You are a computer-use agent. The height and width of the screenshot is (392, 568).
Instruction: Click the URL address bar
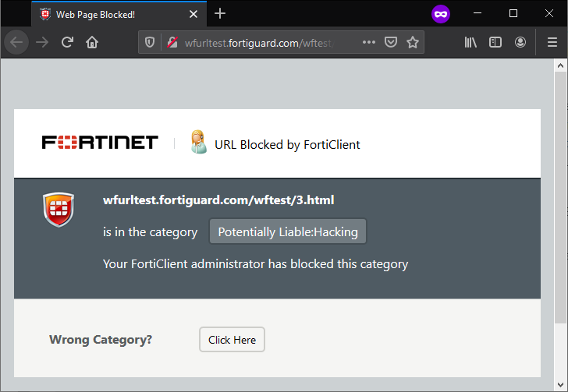pos(265,42)
